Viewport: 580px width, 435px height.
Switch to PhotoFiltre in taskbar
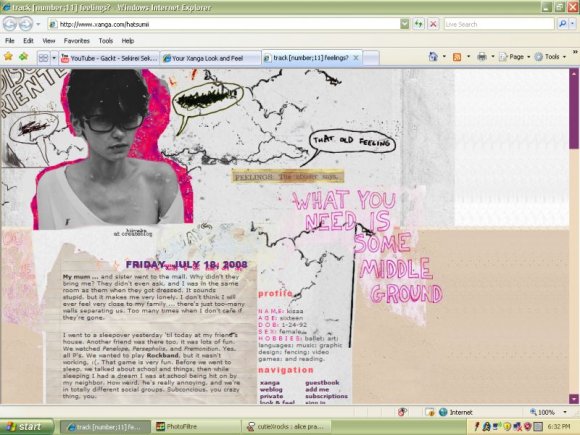coord(196,426)
